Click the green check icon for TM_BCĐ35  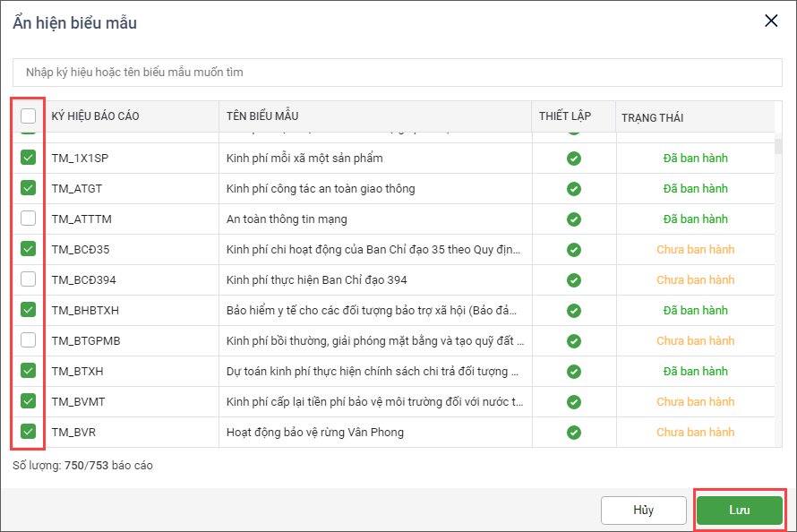[x=574, y=250]
